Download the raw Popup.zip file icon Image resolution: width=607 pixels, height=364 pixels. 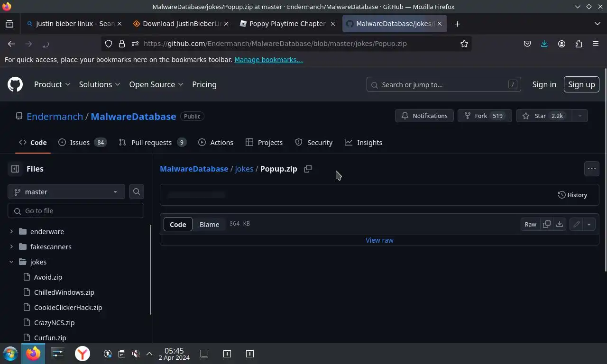pos(560,224)
